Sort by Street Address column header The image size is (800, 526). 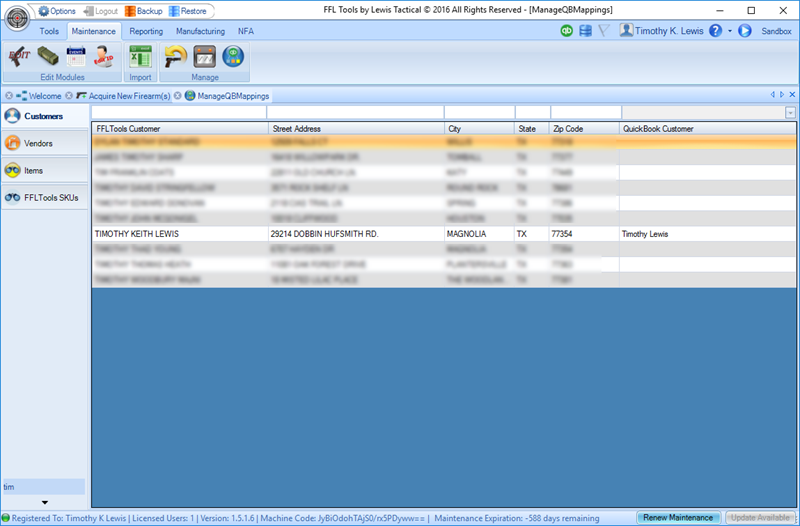click(356, 129)
